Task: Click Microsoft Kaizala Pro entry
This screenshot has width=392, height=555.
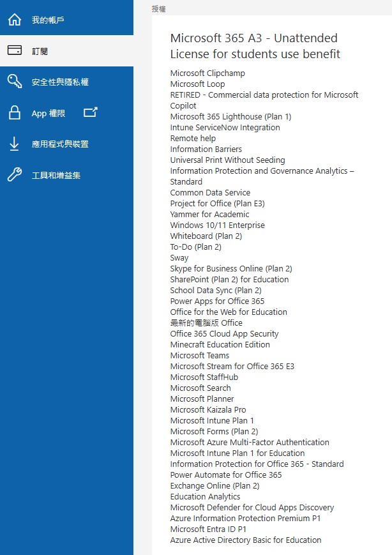Action: point(208,410)
